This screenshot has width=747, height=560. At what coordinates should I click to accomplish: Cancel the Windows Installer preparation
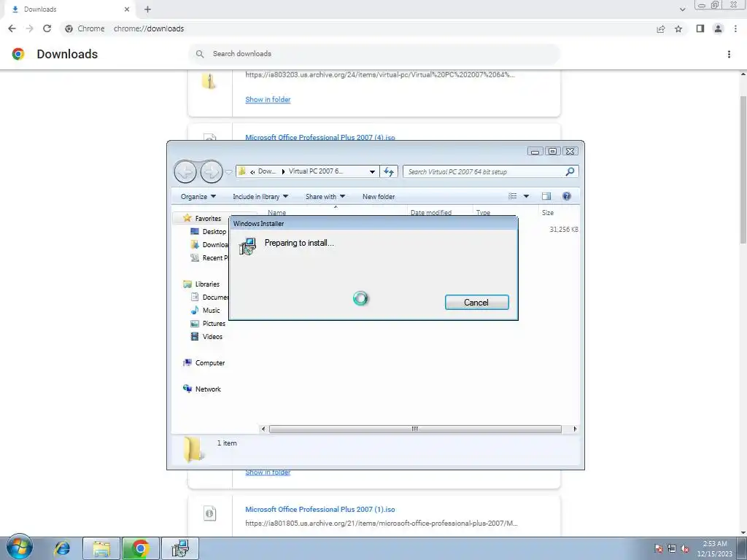coord(476,303)
